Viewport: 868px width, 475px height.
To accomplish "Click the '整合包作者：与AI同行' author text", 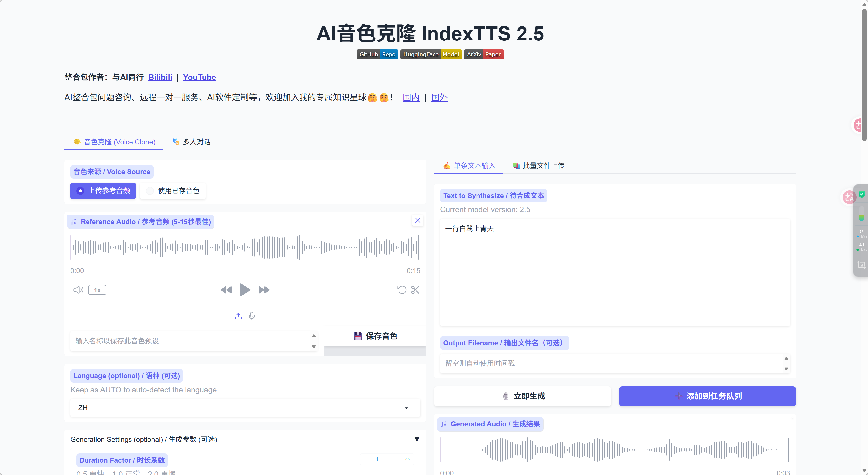I will 104,77.
